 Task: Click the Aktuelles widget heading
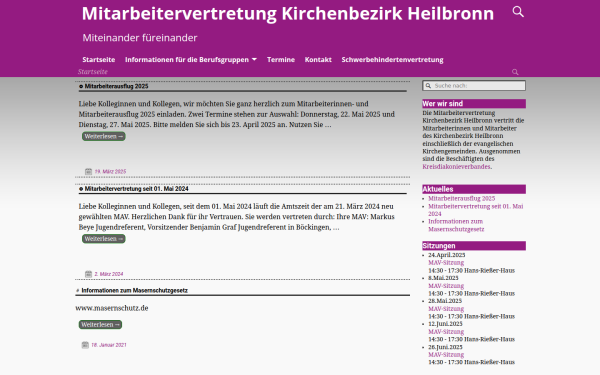(x=474, y=189)
